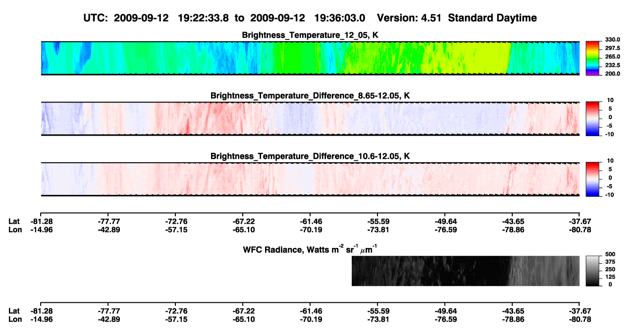Image resolution: width=644 pixels, height=330 pixels.
Task: Select the Brightness_Temperature_Difference_8.65-12.05, K title
Action: [310, 95]
